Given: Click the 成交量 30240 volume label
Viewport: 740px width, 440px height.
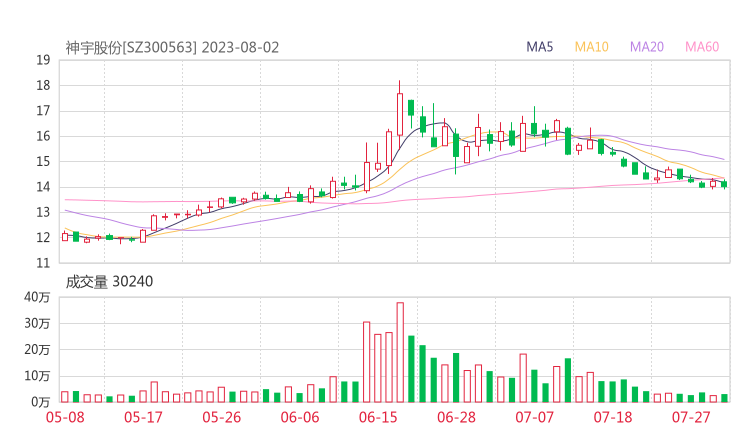Looking at the screenshot, I should pos(109,282).
